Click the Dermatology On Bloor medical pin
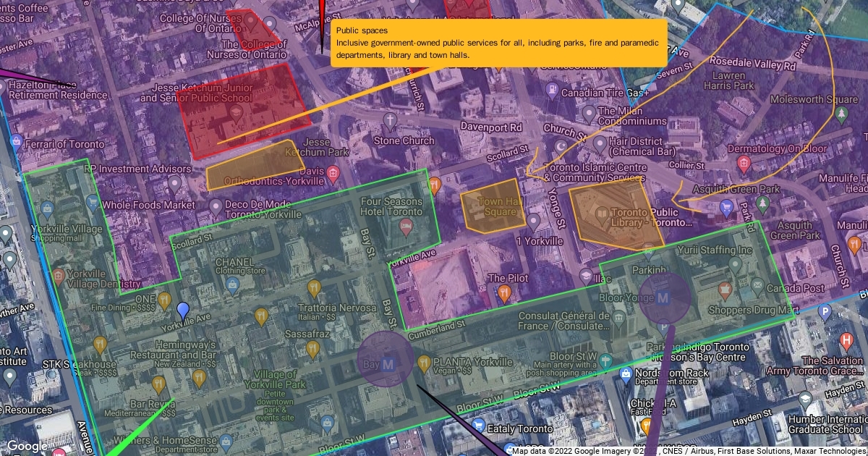 [x=744, y=164]
